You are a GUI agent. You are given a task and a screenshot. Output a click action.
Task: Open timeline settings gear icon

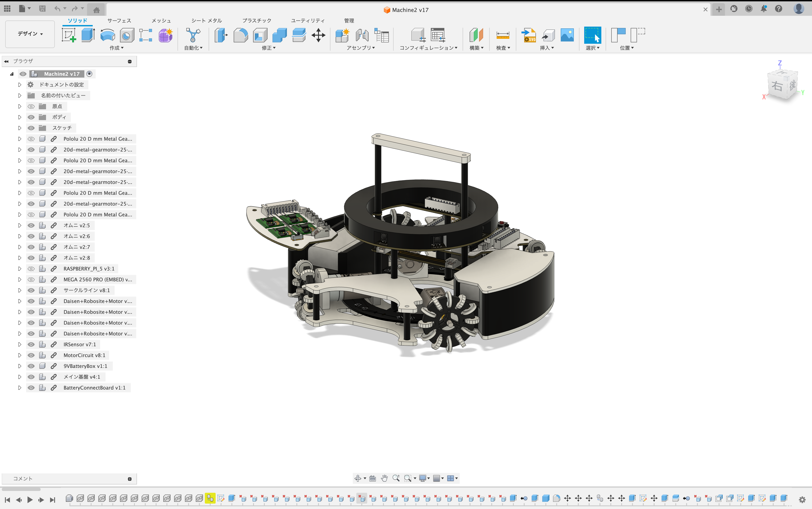(802, 500)
